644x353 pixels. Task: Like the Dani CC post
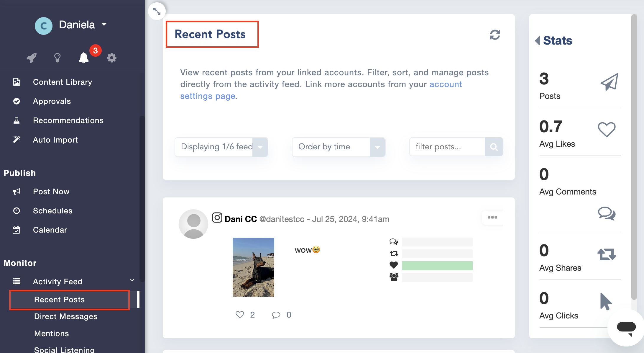click(239, 315)
